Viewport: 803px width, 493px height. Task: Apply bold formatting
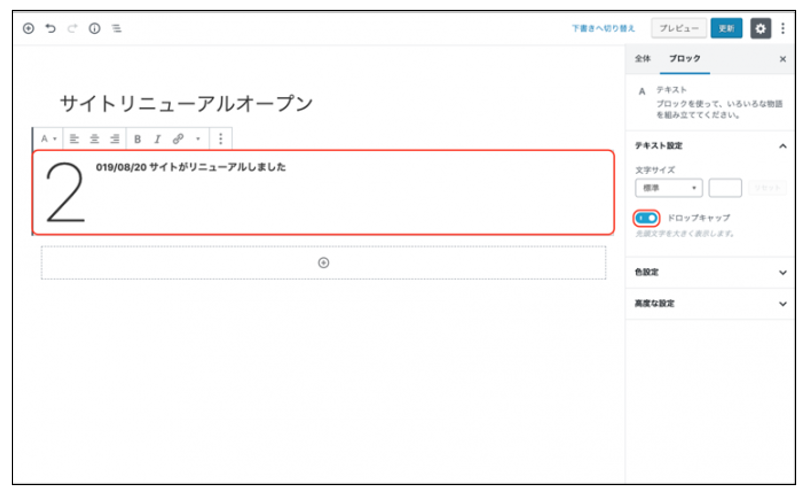[138, 139]
